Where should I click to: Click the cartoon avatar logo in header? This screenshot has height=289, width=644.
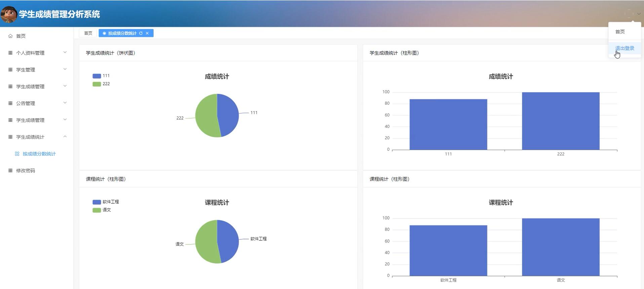point(9,14)
